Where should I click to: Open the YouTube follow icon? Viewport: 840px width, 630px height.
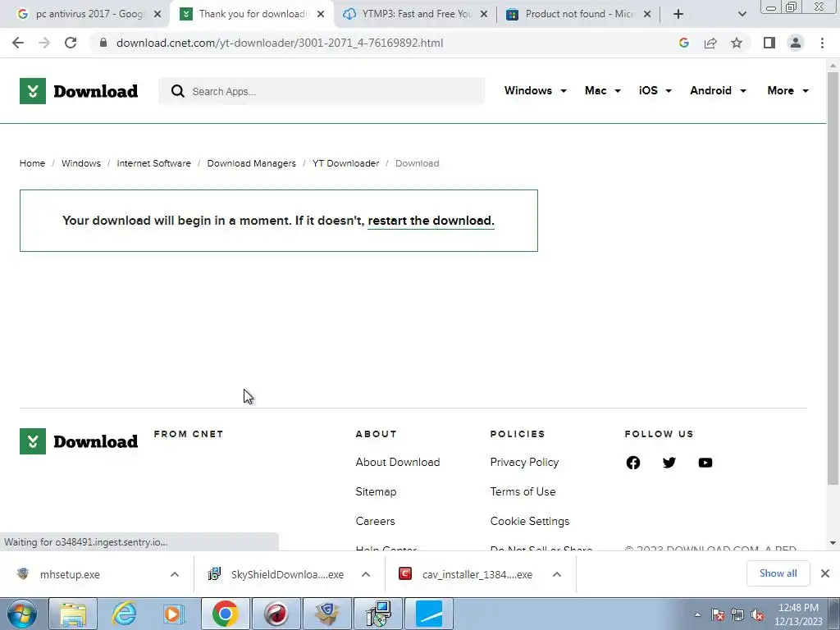click(x=705, y=463)
